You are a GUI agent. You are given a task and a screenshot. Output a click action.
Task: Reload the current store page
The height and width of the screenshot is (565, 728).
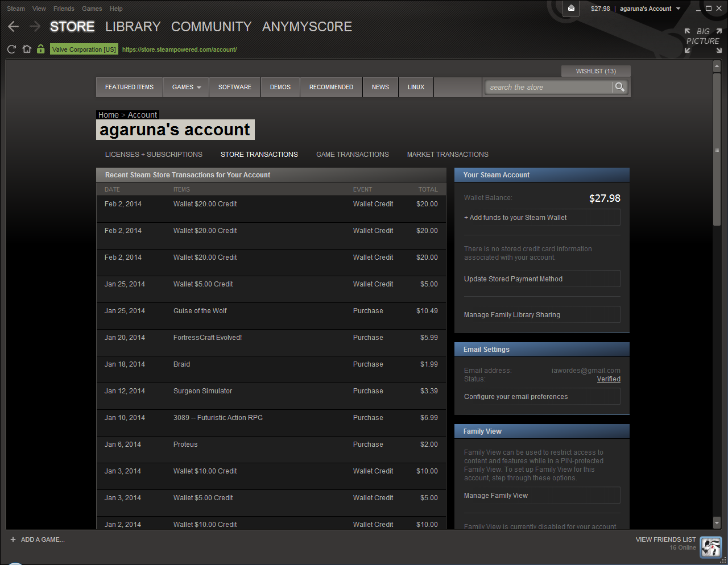11,49
